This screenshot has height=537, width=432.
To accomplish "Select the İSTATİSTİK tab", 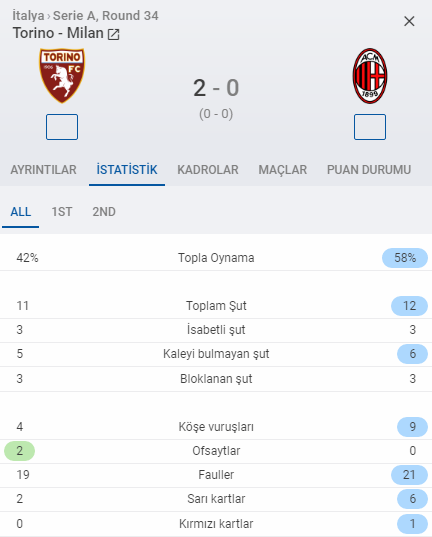I will pos(127,170).
